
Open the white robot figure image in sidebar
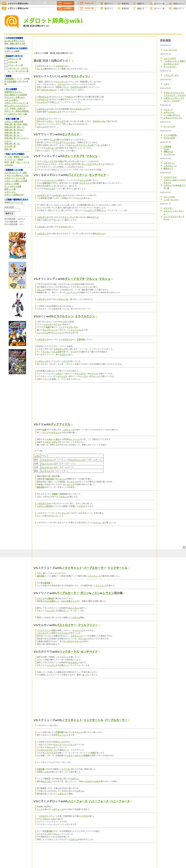pyautogui.click(x=17, y=305)
